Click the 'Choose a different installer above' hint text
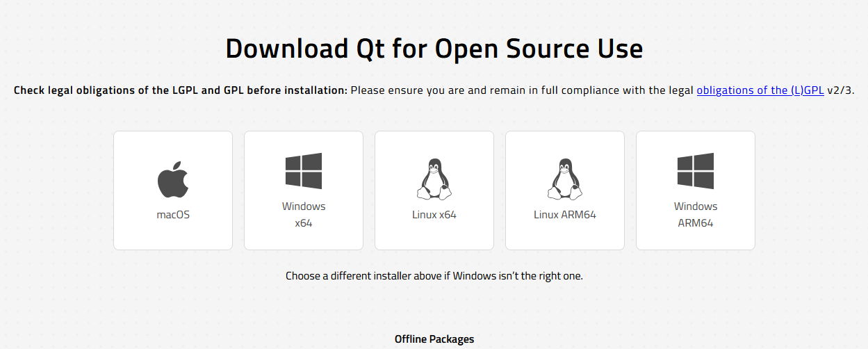The image size is (868, 349). (434, 276)
